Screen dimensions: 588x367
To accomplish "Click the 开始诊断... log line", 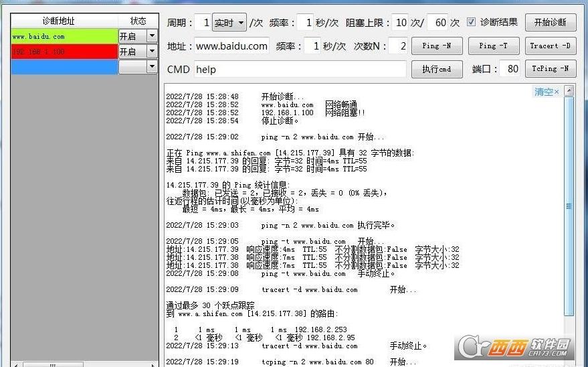I will tap(235, 96).
